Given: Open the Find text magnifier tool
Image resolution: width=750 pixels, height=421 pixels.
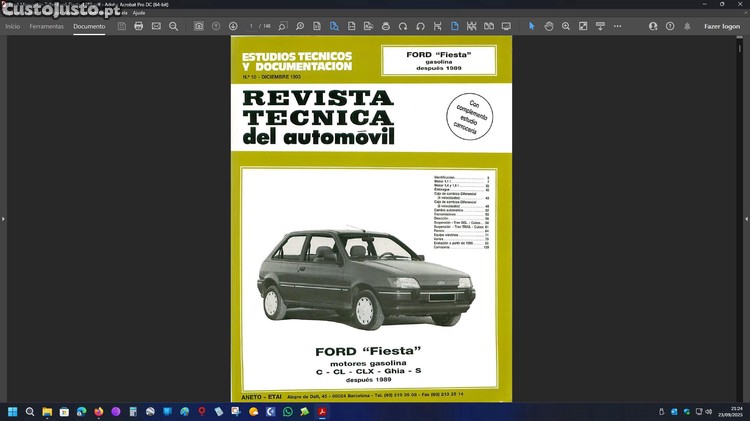Looking at the screenshot, I should coord(174,26).
